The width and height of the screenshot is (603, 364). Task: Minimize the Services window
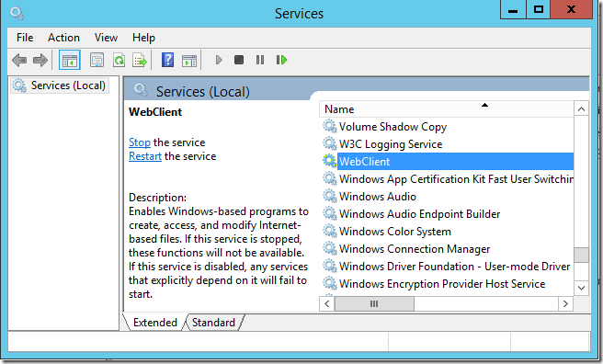[x=513, y=9]
